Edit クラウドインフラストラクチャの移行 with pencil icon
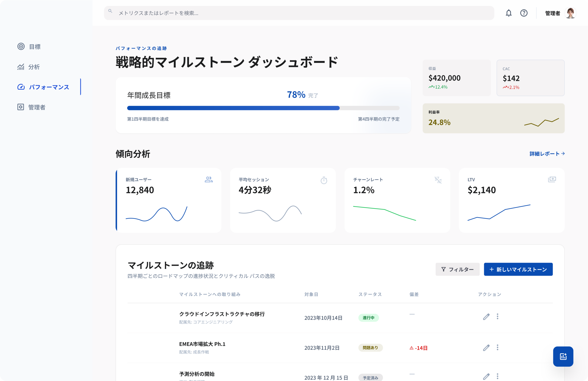588x381 pixels. 486,317
